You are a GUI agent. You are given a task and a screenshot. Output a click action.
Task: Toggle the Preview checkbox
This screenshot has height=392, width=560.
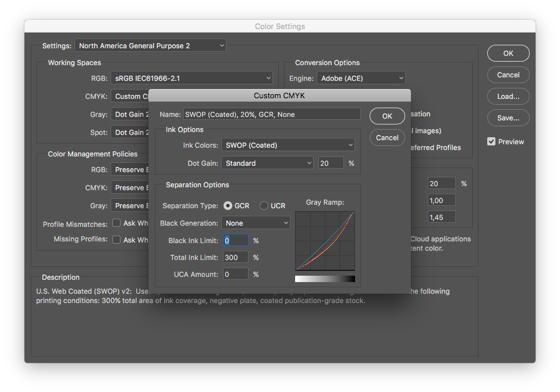(491, 142)
